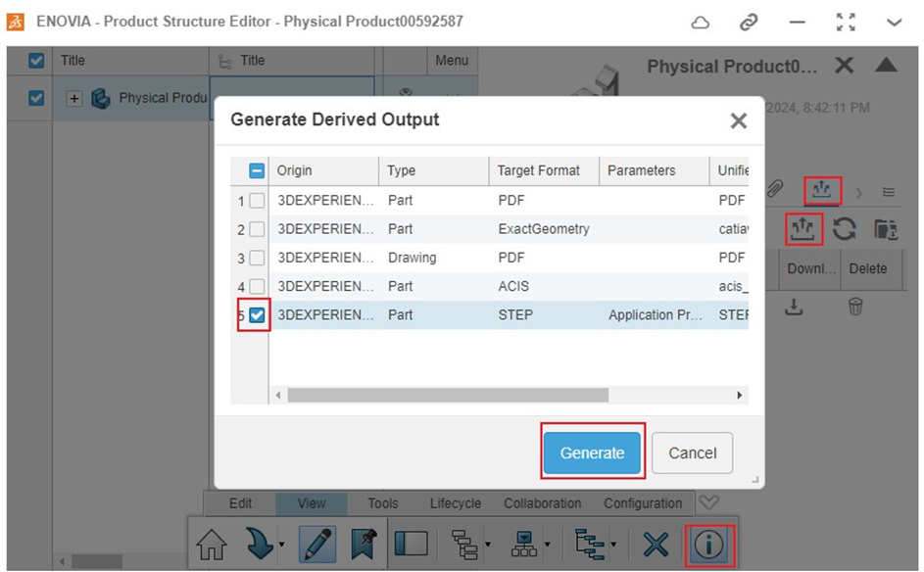Switch to the Configuration tab
924x572 pixels.
pyautogui.click(x=643, y=503)
